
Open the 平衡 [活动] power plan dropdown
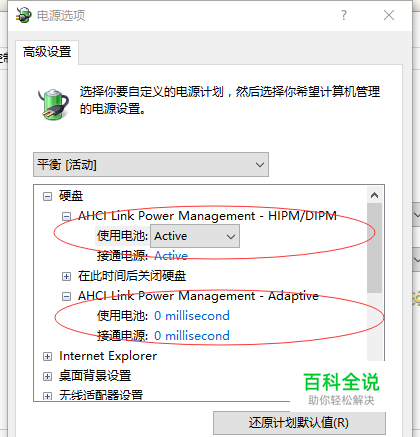[151, 165]
